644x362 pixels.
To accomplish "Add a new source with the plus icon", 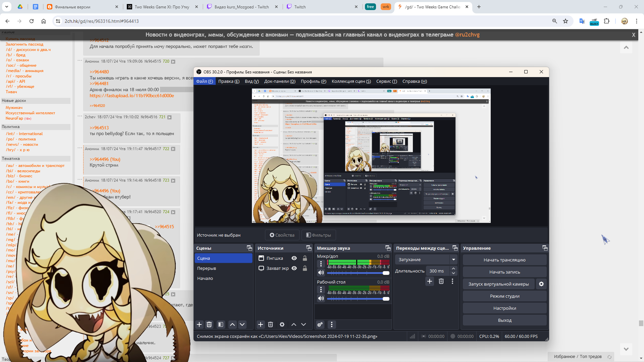I will 261,324.
